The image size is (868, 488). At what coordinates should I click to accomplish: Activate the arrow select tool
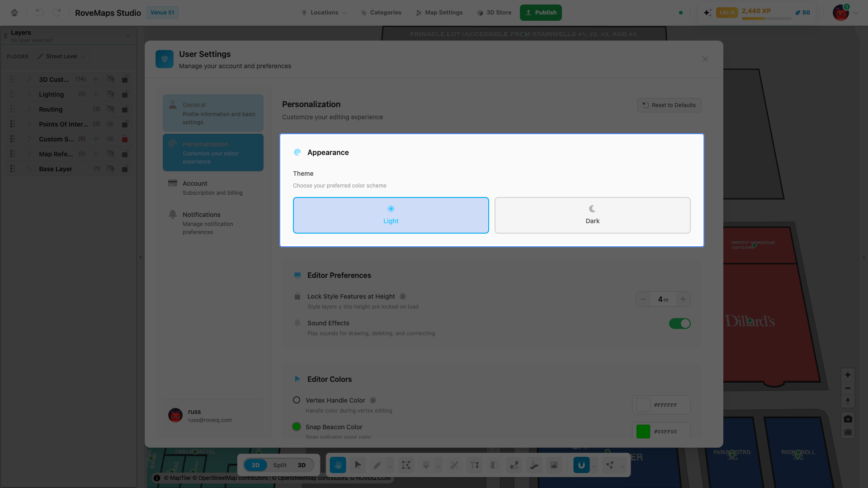tap(358, 465)
